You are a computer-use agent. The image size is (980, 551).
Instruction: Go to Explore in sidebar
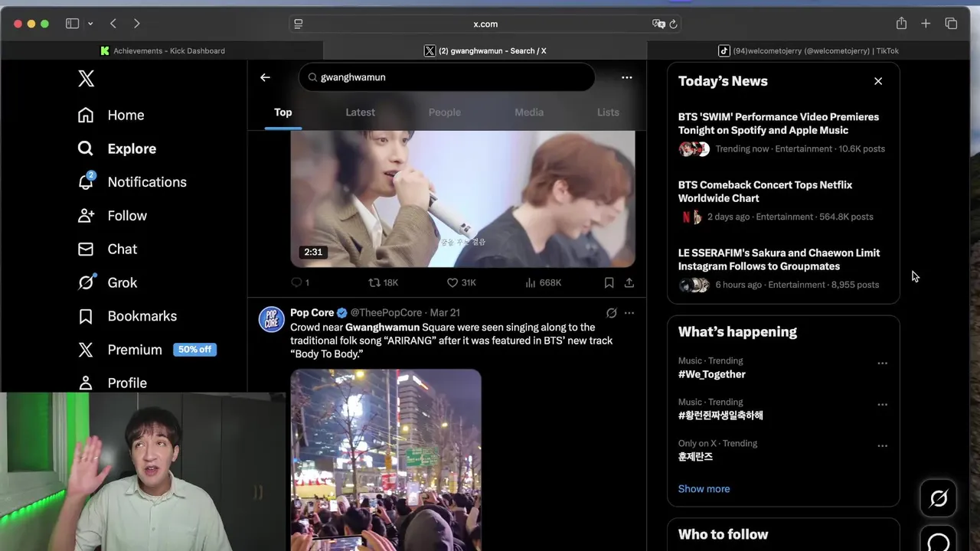[117, 148]
